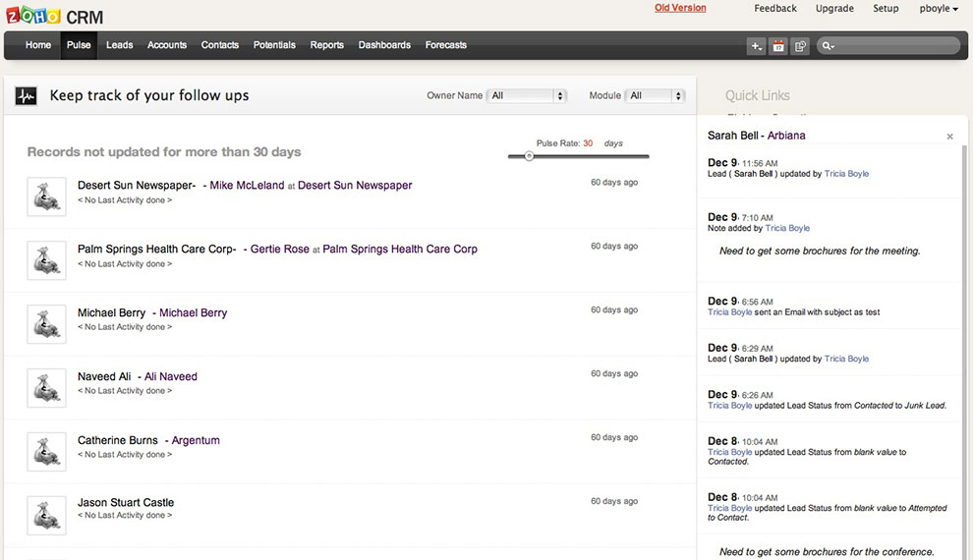Click Tricia Boyle in the 11:56 AM entry
The image size is (973, 560).
click(846, 174)
